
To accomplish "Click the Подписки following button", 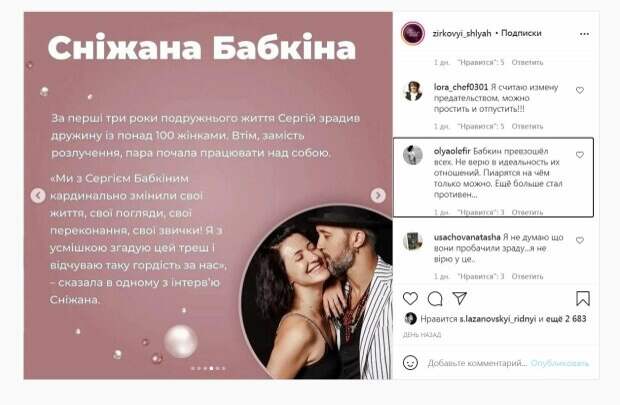I will coord(521,33).
